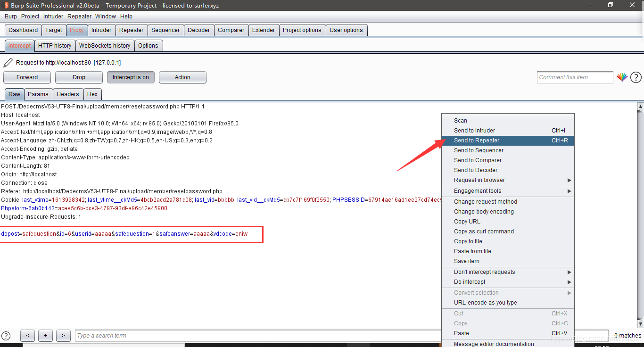This screenshot has height=347, width=644.
Task: Click the plus search options button
Action: [x=45, y=336]
